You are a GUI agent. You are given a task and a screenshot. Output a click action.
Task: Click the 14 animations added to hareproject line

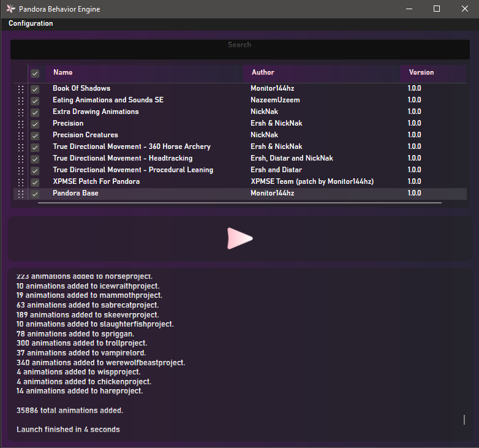tap(80, 391)
